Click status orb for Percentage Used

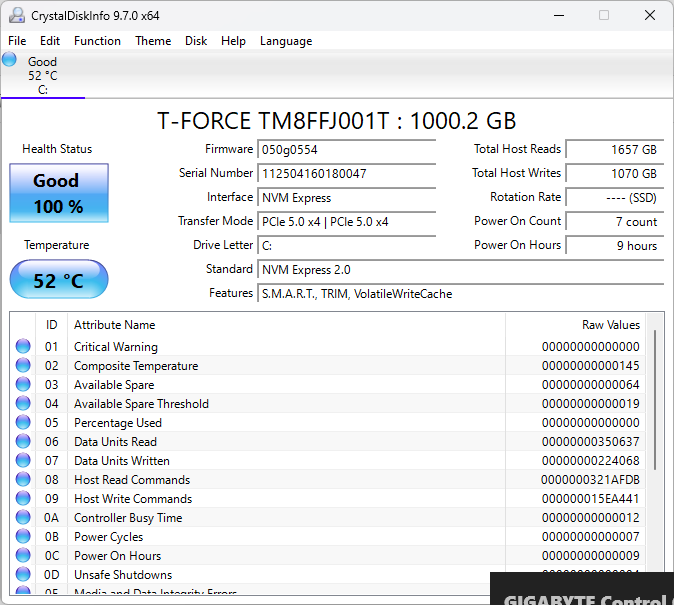pos(23,422)
